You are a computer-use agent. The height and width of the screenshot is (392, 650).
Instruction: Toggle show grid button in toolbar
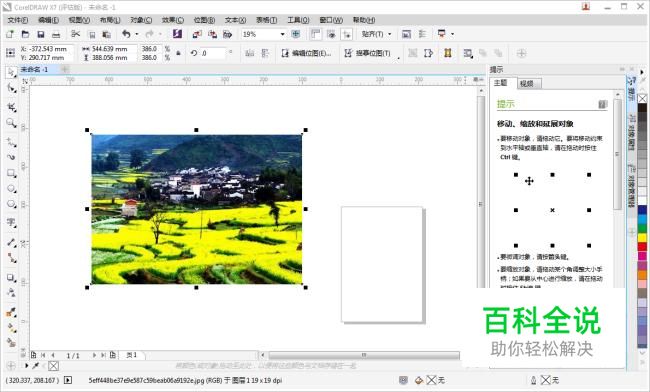pyautogui.click(x=331, y=34)
